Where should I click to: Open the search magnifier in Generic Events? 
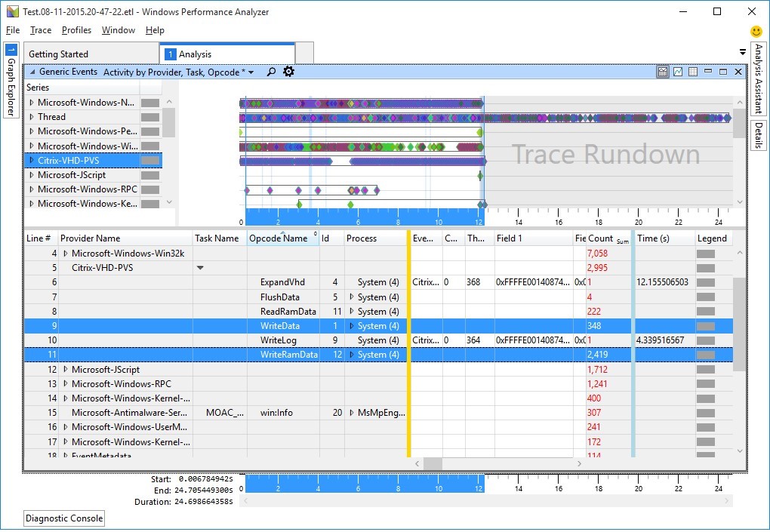pos(272,72)
